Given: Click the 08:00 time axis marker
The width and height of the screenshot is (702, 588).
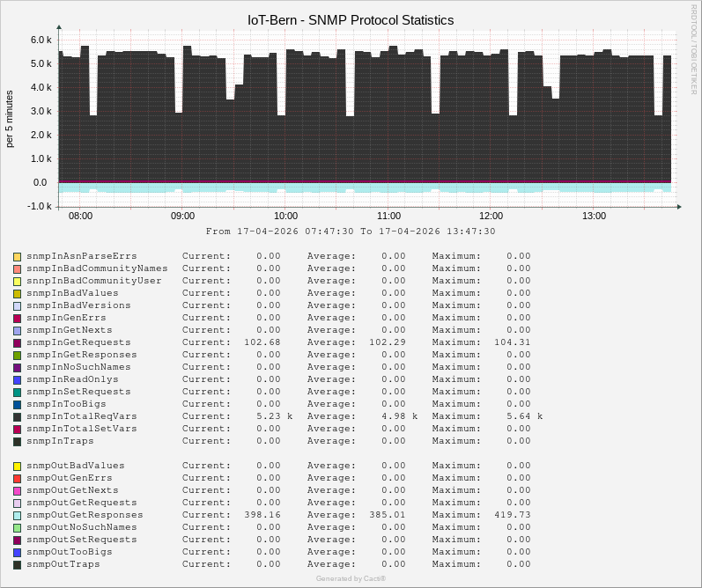Looking at the screenshot, I should point(80,216).
